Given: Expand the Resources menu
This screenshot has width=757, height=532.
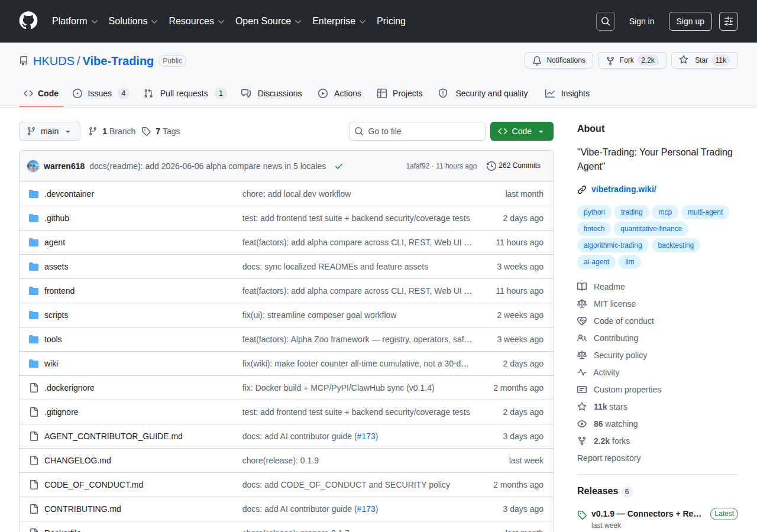Looking at the screenshot, I should [196, 21].
